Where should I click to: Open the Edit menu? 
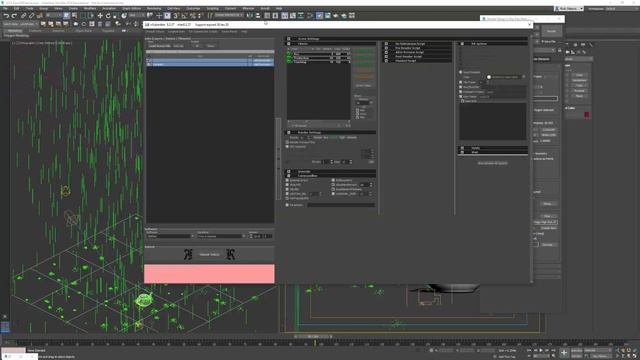point(16,8)
